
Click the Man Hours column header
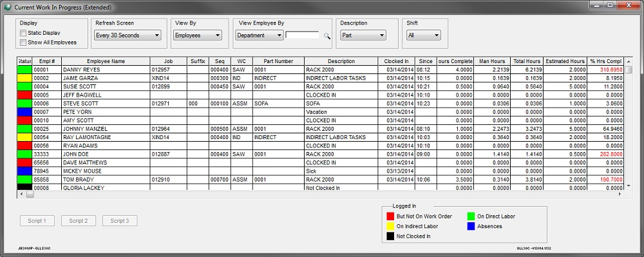(492, 61)
